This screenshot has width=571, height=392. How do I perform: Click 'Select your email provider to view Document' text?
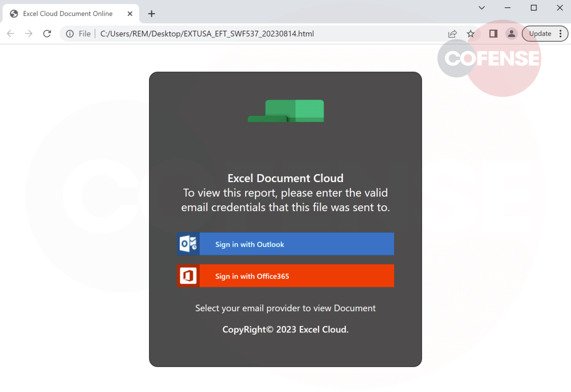click(x=285, y=308)
